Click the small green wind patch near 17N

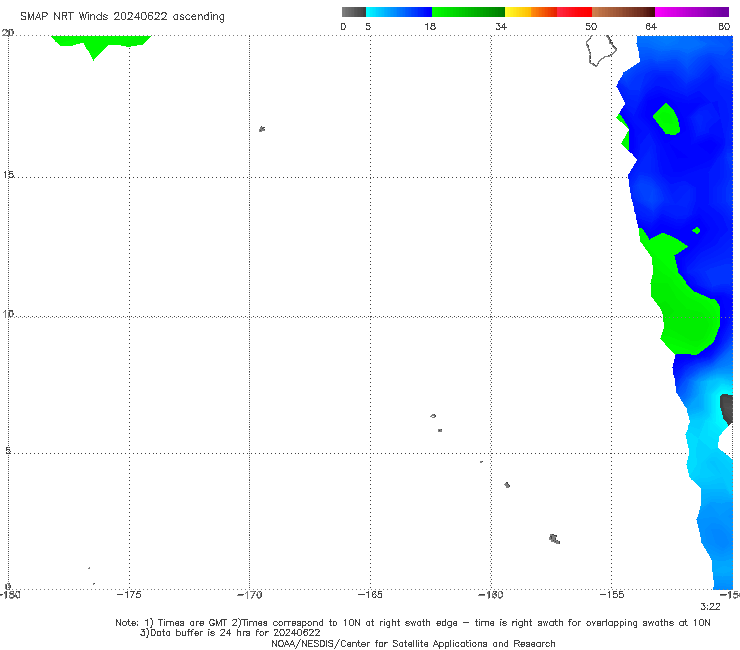[x=666, y=119]
